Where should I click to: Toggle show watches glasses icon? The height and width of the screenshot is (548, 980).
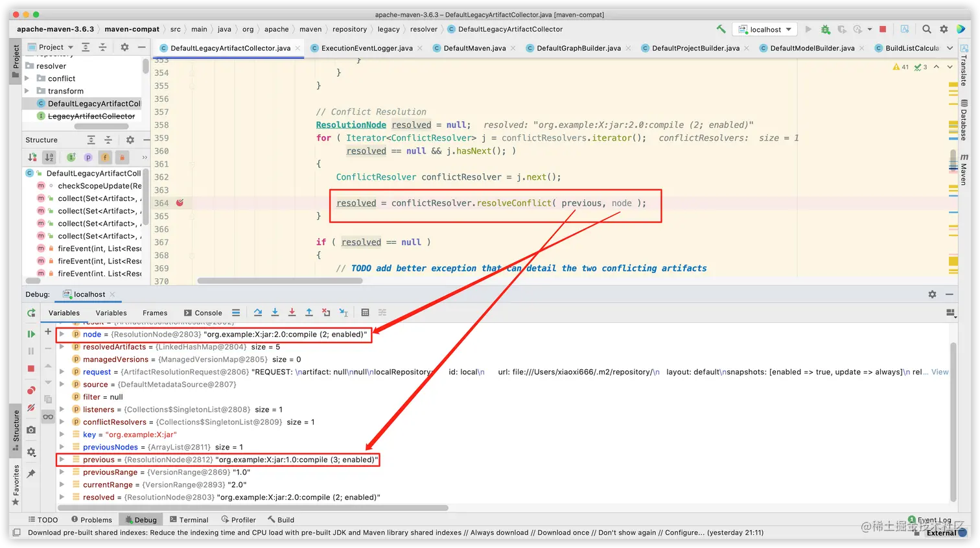(48, 416)
